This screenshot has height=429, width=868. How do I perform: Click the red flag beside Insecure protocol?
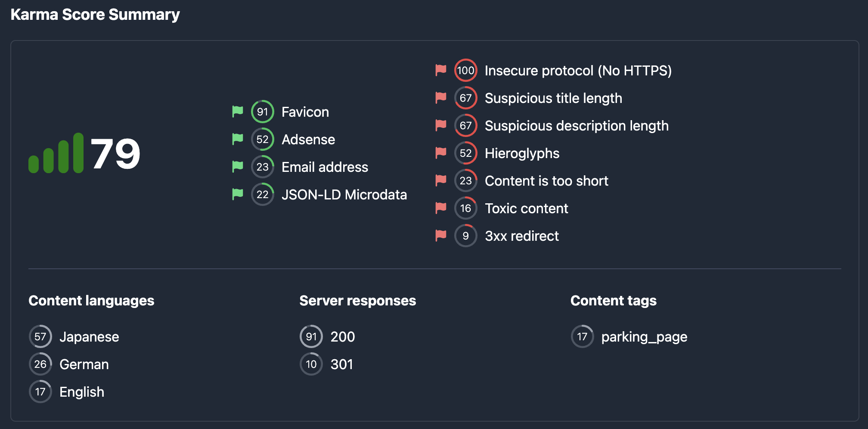[x=441, y=70]
